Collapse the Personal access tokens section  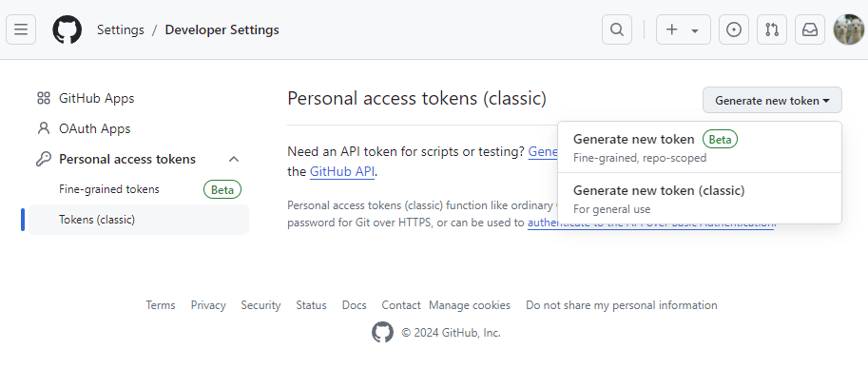pyautogui.click(x=234, y=159)
